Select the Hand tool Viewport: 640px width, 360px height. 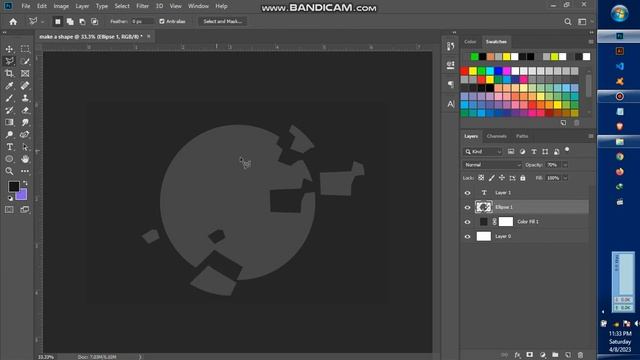(25, 159)
